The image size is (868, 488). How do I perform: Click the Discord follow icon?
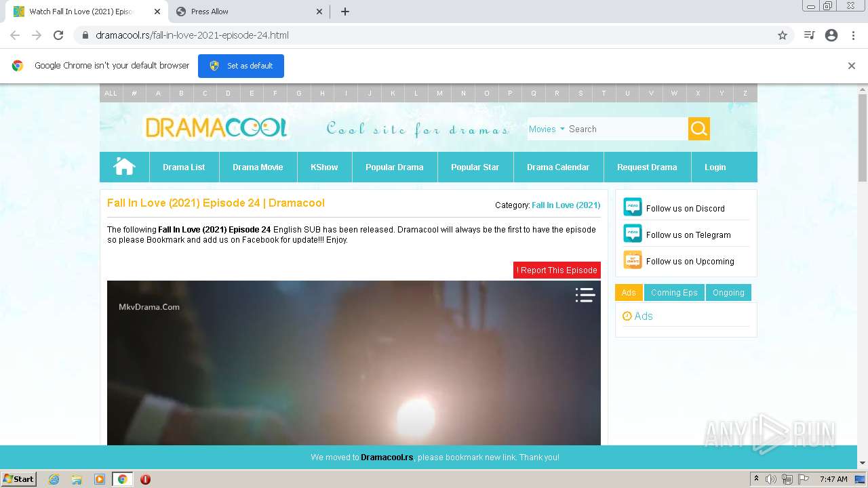(632, 207)
